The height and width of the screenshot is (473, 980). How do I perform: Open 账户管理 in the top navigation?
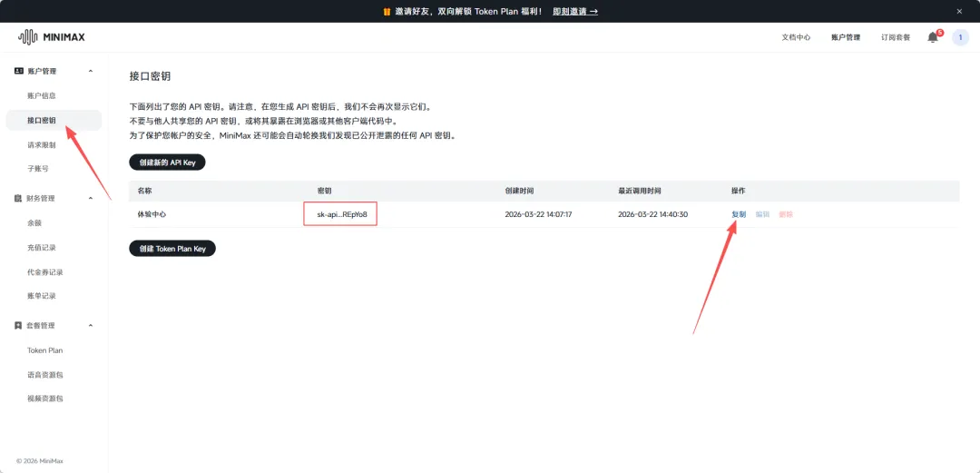[x=846, y=37]
